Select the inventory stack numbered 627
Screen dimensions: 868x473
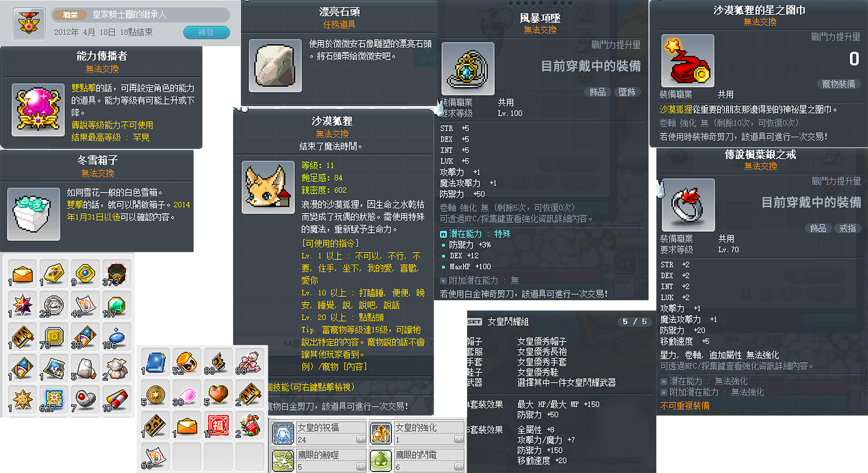click(x=54, y=400)
